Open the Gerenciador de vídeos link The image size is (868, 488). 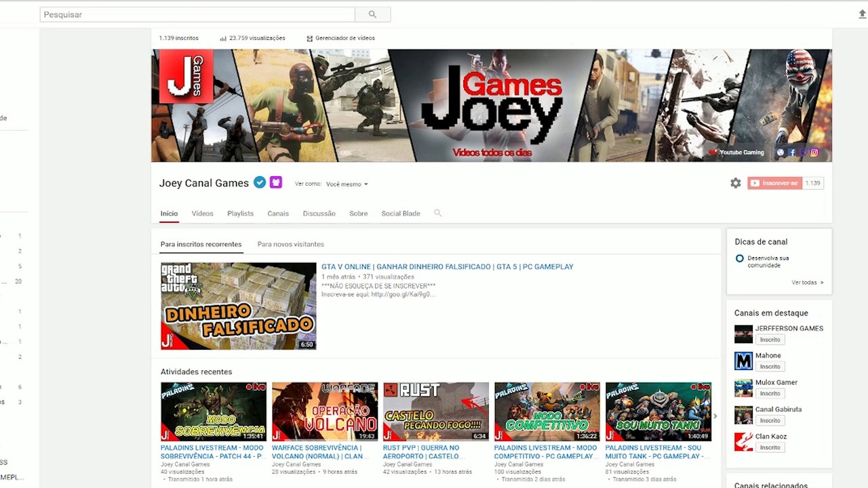345,39
